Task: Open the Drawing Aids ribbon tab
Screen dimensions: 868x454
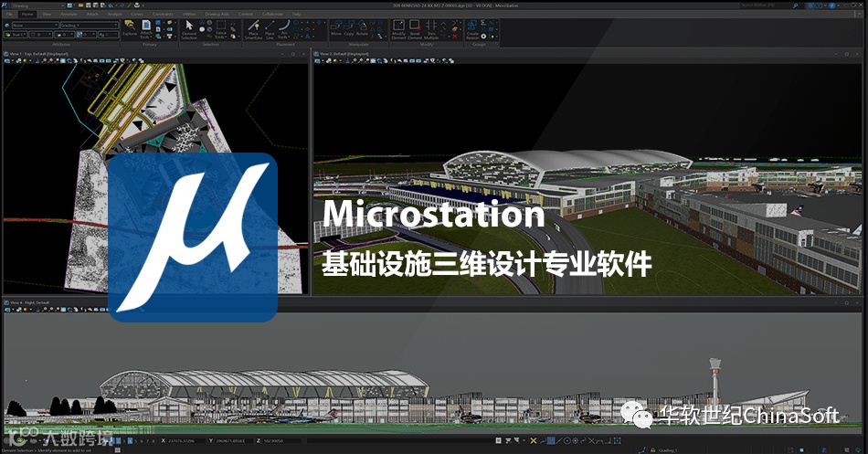Action: point(217,14)
